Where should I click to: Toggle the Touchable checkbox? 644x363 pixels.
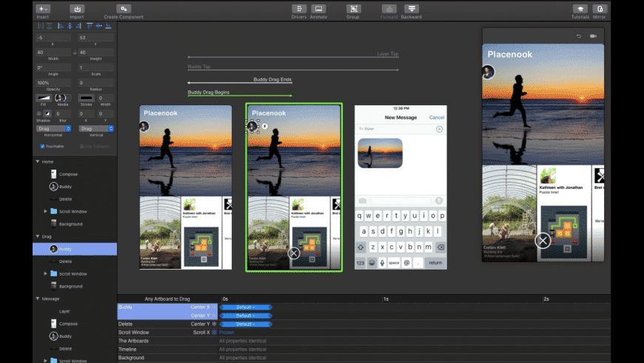tap(42, 147)
